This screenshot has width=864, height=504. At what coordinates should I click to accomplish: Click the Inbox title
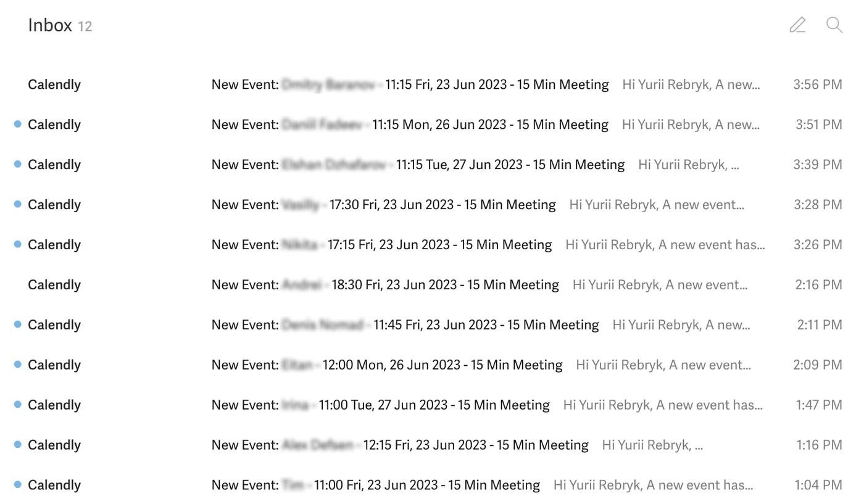click(50, 25)
